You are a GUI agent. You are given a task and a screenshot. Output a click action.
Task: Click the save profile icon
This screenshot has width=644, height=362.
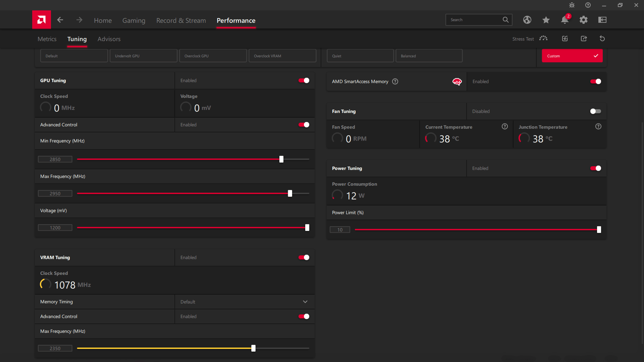click(565, 39)
